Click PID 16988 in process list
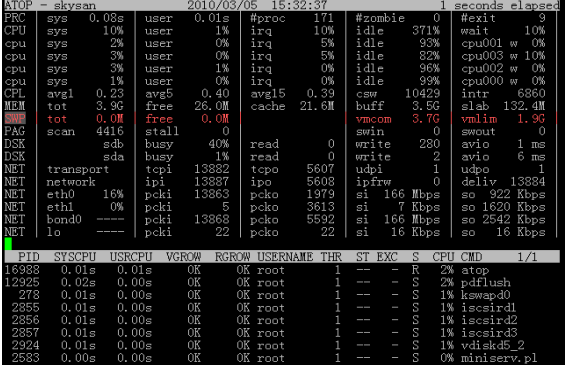566x367 pixels. click(22, 270)
